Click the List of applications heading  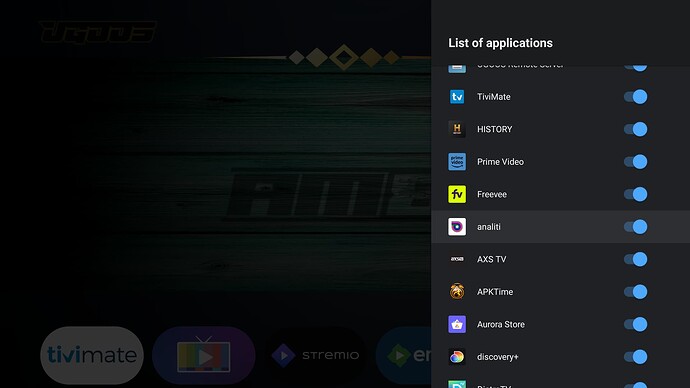500,43
